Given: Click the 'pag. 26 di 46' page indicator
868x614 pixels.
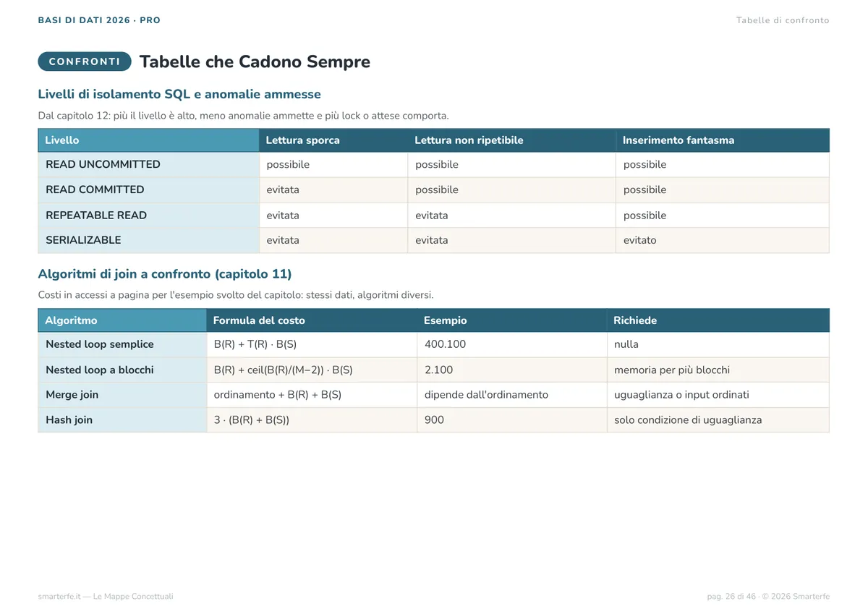Looking at the screenshot, I should pyautogui.click(x=731, y=597).
